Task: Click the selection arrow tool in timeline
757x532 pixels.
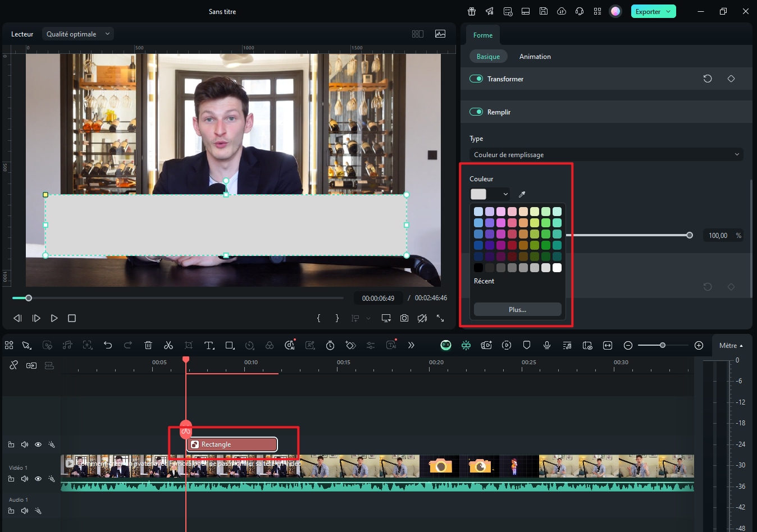Action: (26, 345)
